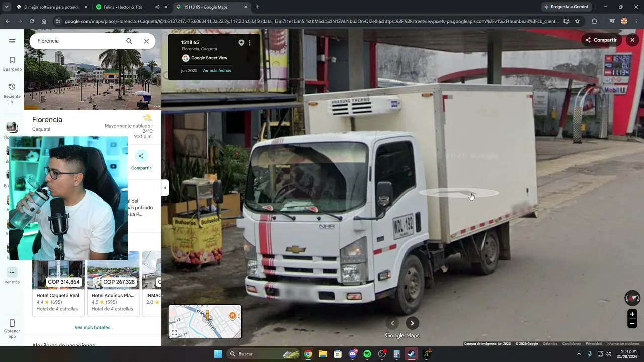Share this Street View image
Screen dimensions: 644x362
click(x=601, y=40)
